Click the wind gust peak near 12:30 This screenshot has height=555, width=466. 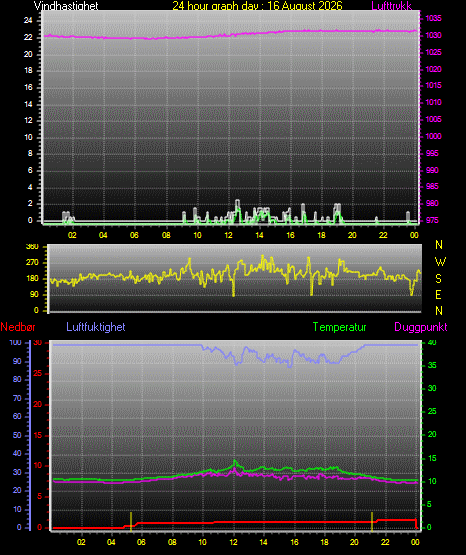(237, 202)
